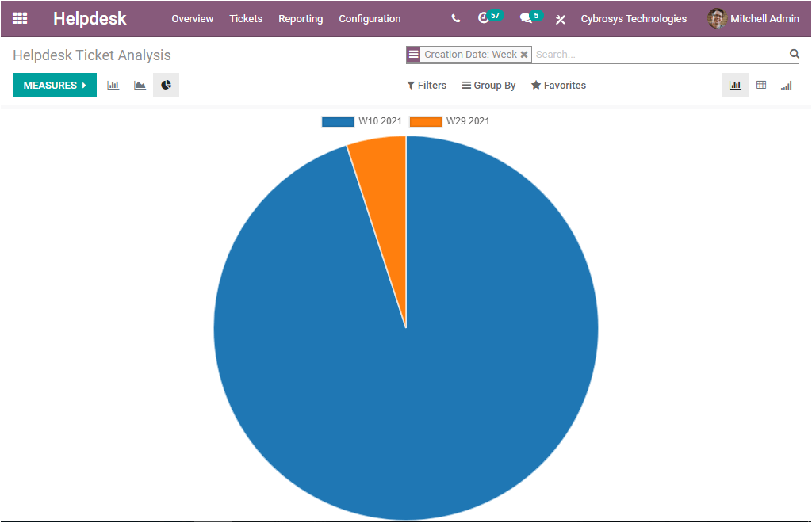The width and height of the screenshot is (812, 523).
Task: Toggle W10 2021 legend blue swatch
Action: coord(338,121)
